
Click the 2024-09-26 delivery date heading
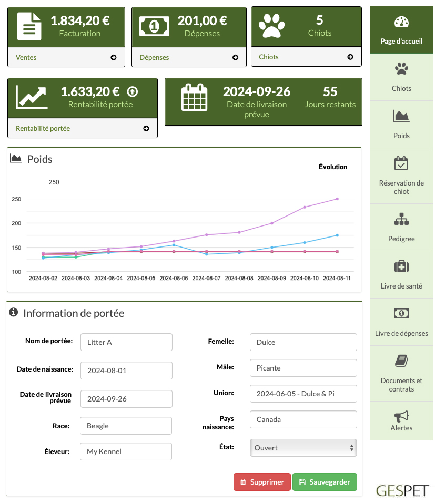[257, 92]
